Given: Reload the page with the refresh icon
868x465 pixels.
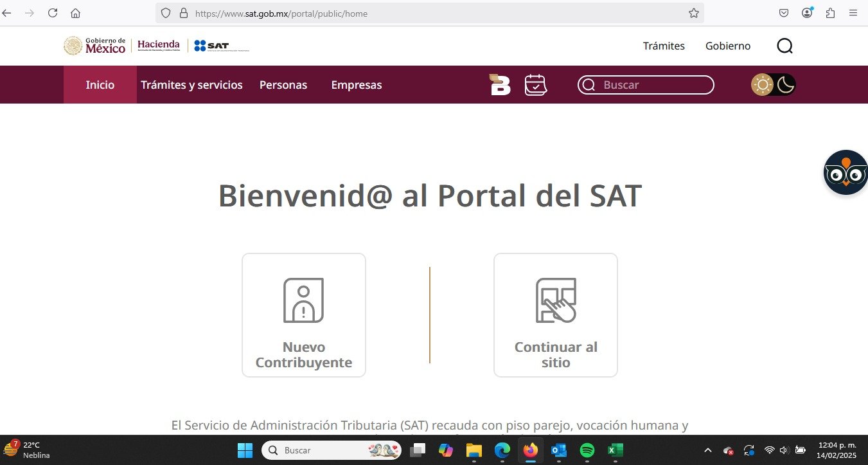Looking at the screenshot, I should click(53, 13).
